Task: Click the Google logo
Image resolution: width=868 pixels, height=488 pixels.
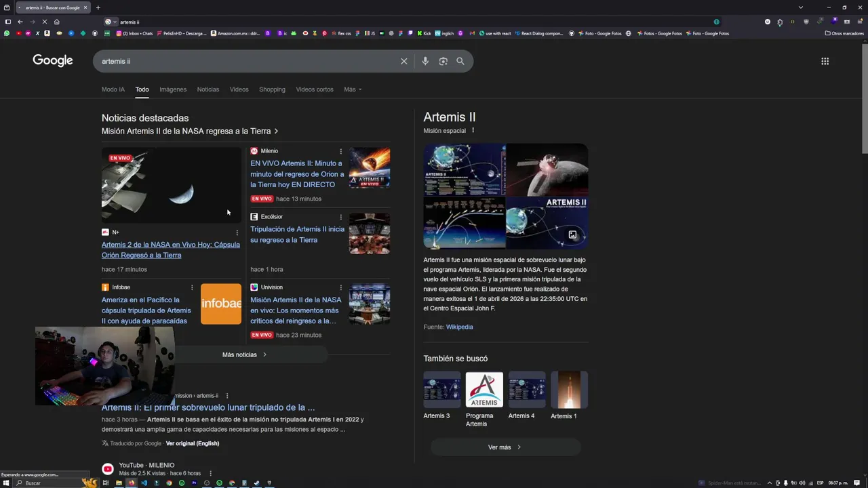Action: tap(53, 60)
